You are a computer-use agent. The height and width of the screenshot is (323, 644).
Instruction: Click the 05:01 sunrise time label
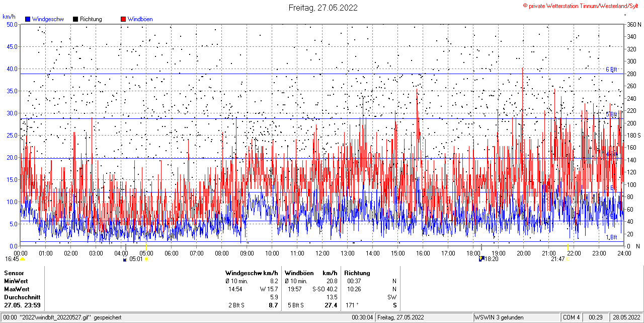pyautogui.click(x=136, y=259)
